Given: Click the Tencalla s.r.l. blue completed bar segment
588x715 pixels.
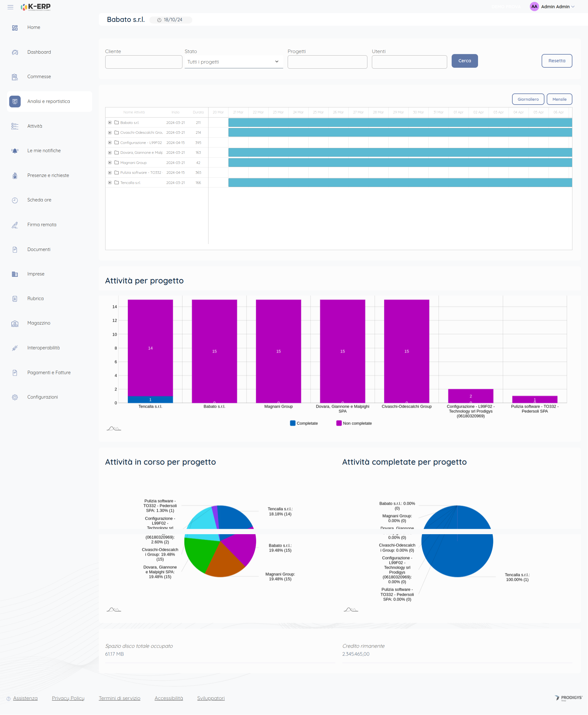Looking at the screenshot, I should (150, 399).
